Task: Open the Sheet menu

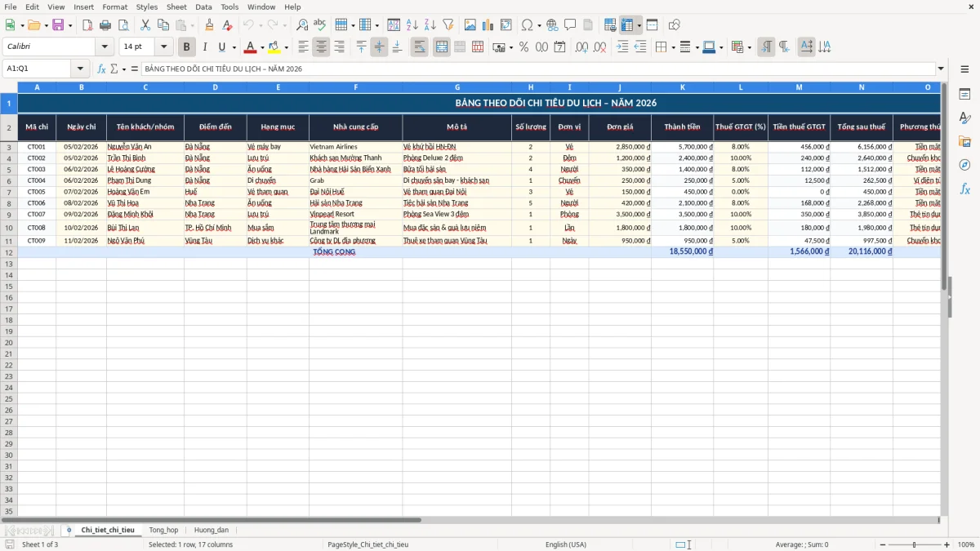Action: click(176, 7)
